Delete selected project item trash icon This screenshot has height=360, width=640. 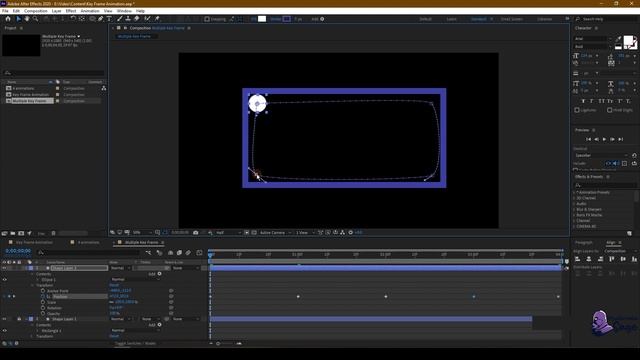pos(53,233)
